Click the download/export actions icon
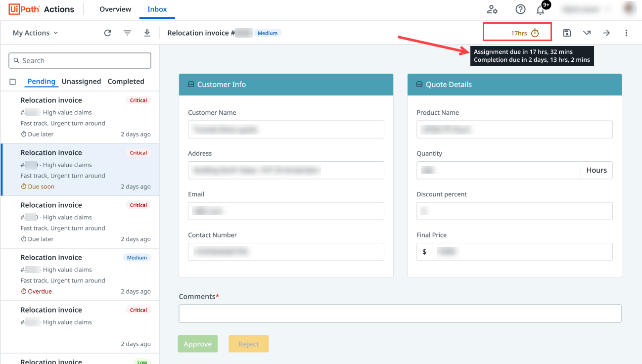This screenshot has height=364, width=642. coord(147,33)
